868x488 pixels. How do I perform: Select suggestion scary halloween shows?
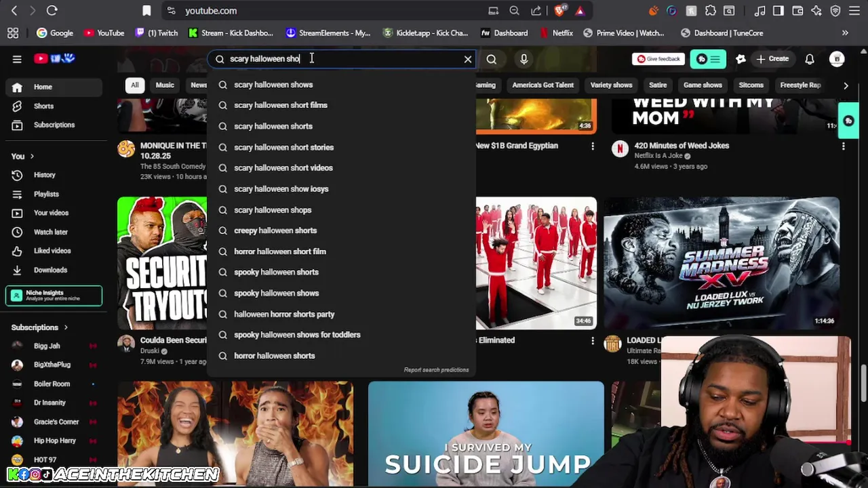click(341, 85)
